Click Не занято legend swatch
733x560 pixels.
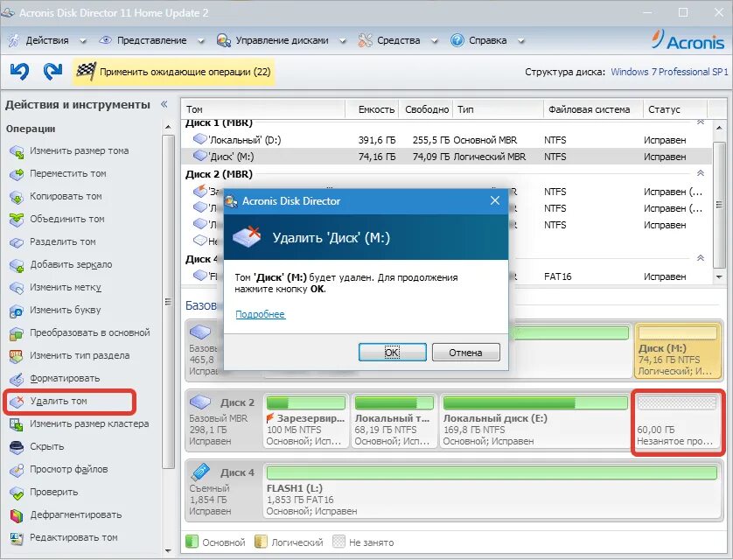pos(339,542)
